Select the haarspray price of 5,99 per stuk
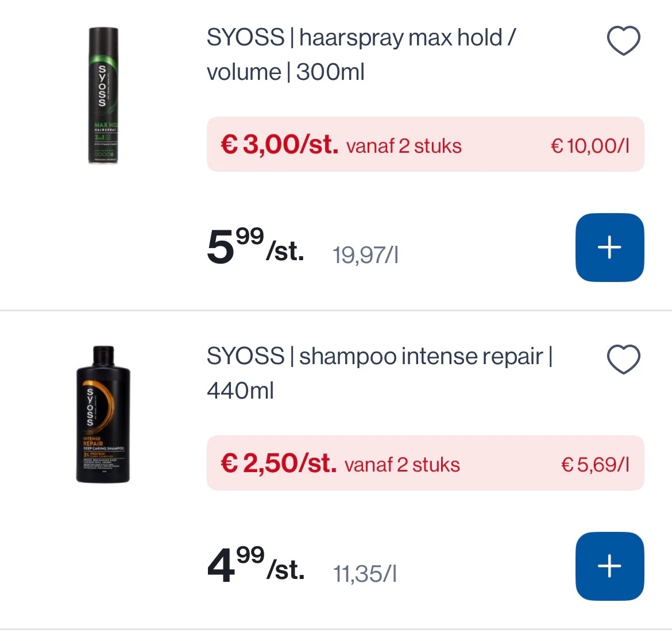Viewport: 672px width, 641px height. pyautogui.click(x=255, y=248)
